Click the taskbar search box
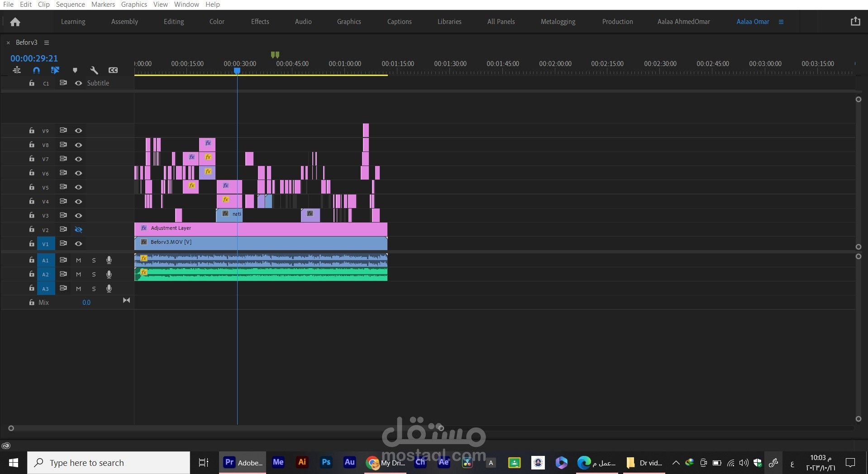 coord(109,463)
